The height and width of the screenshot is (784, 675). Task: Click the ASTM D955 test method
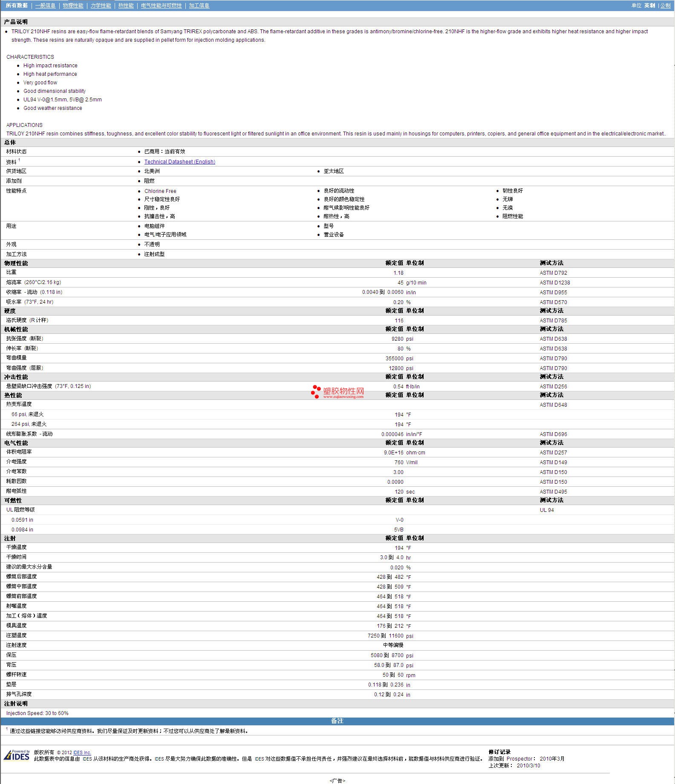(x=554, y=293)
